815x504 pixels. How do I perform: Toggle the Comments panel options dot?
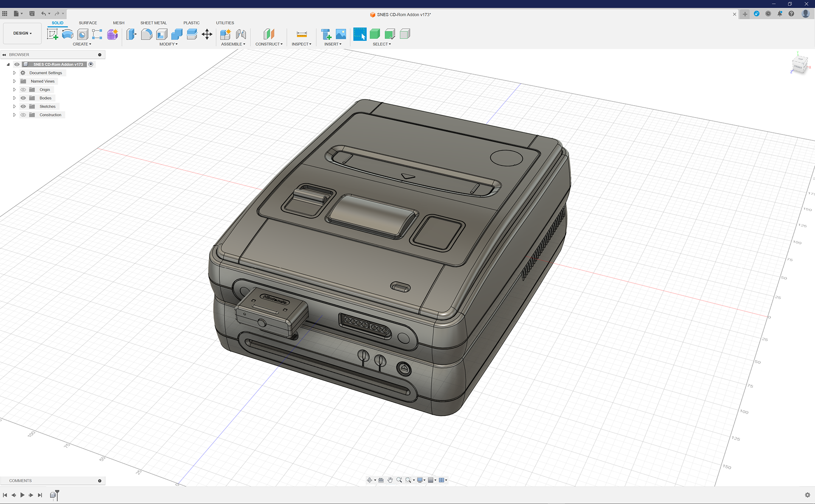[x=100, y=481]
